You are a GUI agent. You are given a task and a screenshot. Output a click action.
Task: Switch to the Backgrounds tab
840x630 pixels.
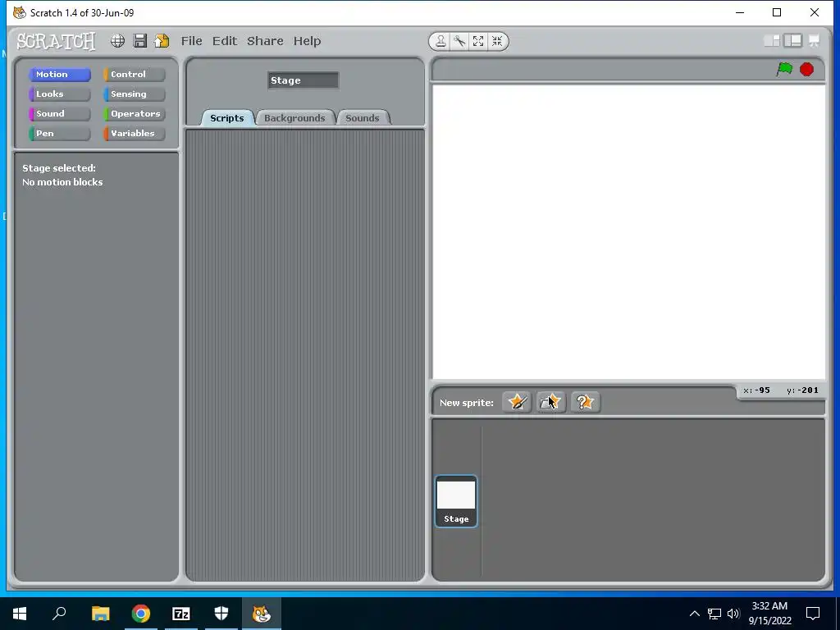294,118
